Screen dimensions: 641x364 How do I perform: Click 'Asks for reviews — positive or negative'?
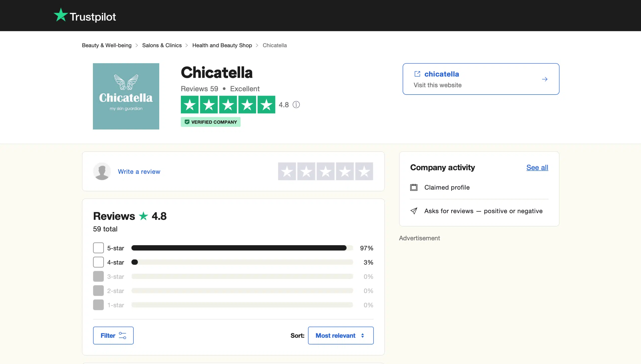[483, 211]
